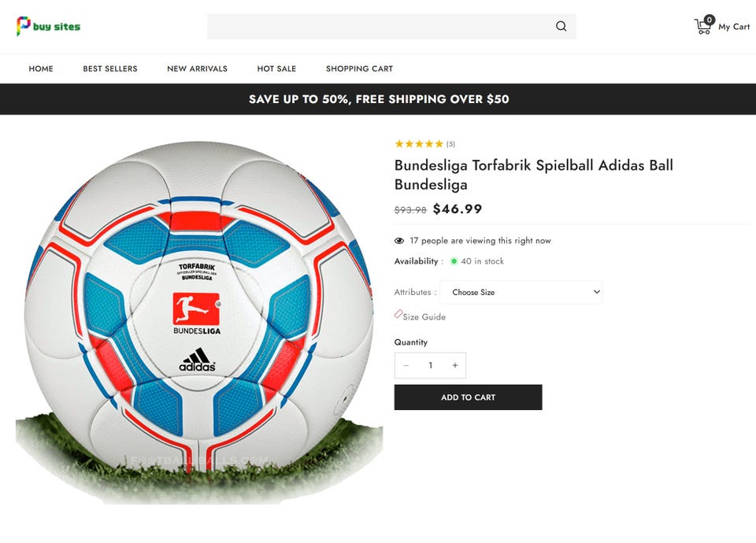Viewport: 756px width, 543px height.
Task: Open the Best Sellers page
Action: 110,68
